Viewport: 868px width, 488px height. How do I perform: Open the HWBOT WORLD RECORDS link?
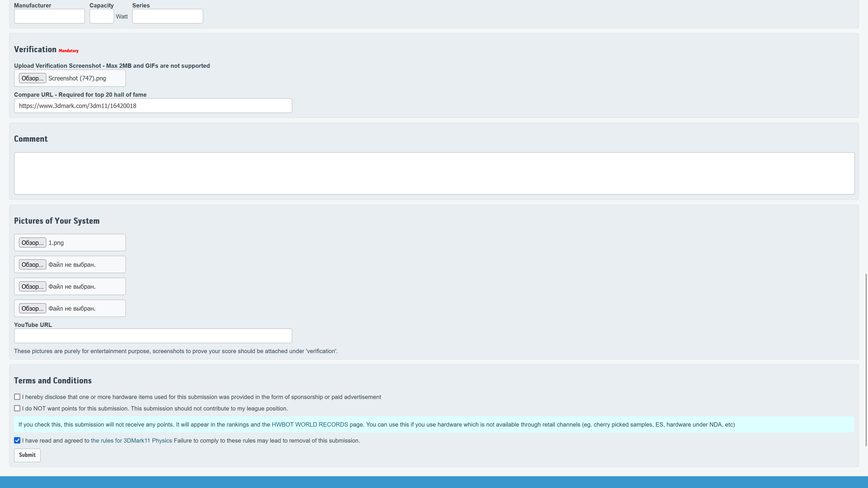[309, 424]
